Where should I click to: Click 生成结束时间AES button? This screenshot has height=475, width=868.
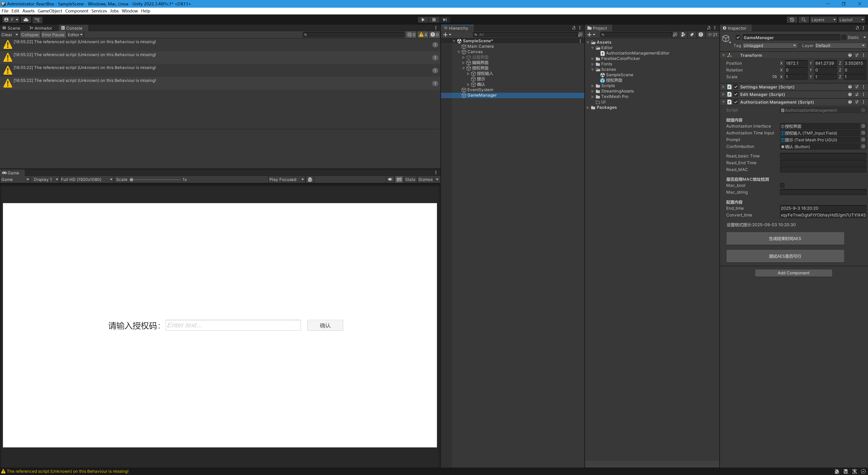pos(785,239)
